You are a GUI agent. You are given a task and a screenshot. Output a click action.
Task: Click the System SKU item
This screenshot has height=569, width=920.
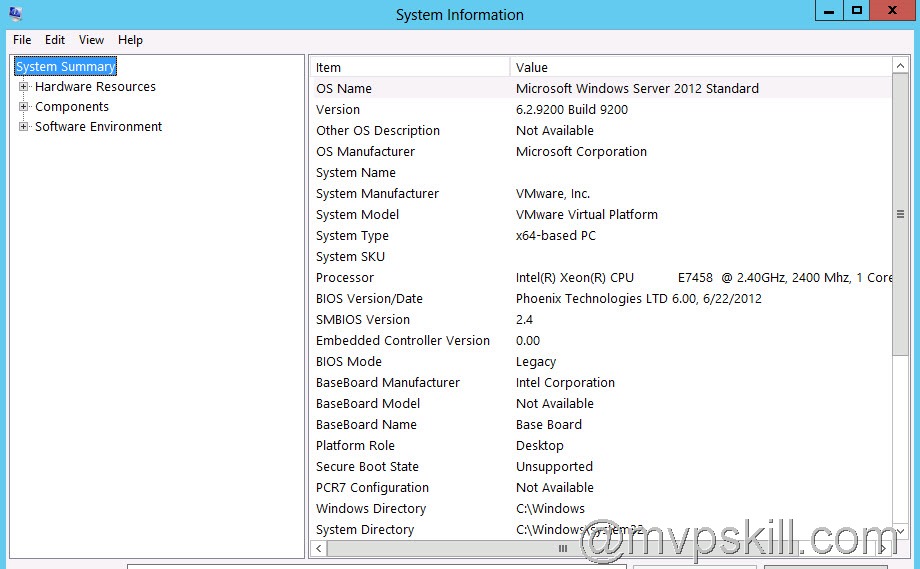[350, 257]
